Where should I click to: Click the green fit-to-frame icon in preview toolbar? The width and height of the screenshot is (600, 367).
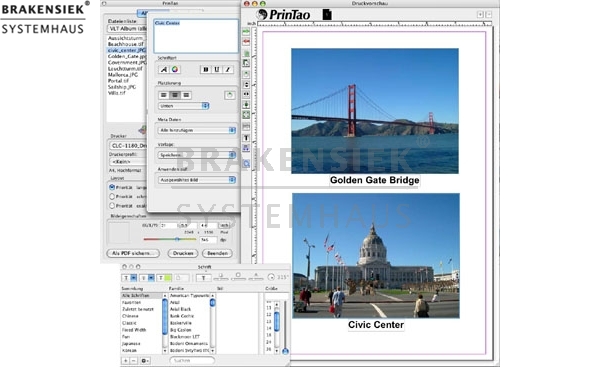tap(246, 114)
